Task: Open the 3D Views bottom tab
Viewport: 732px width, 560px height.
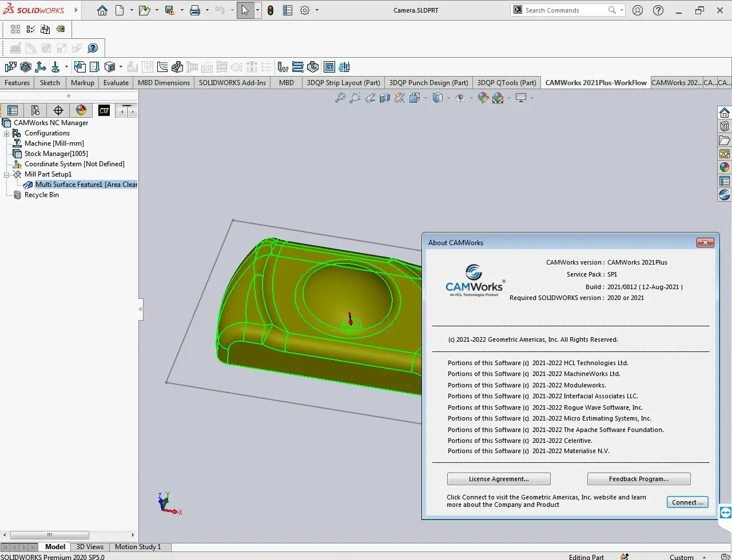Action: (x=90, y=547)
